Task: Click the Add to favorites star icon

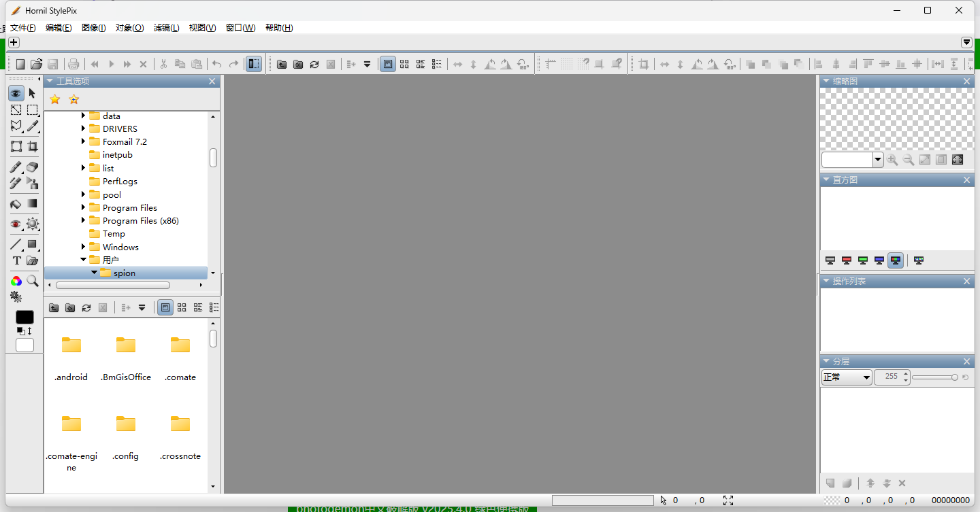Action: coord(73,99)
